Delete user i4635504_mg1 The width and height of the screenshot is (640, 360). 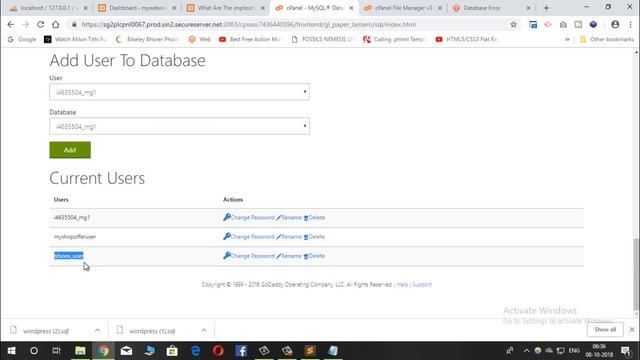[314, 218]
